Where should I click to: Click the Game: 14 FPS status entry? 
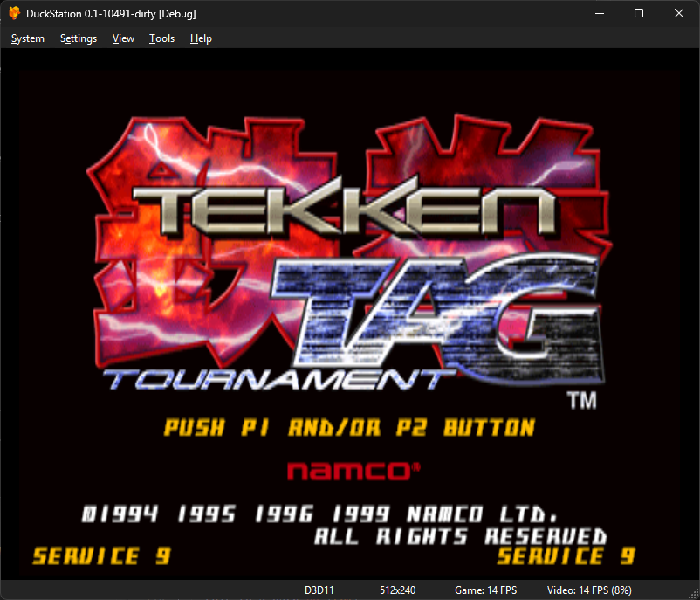485,590
